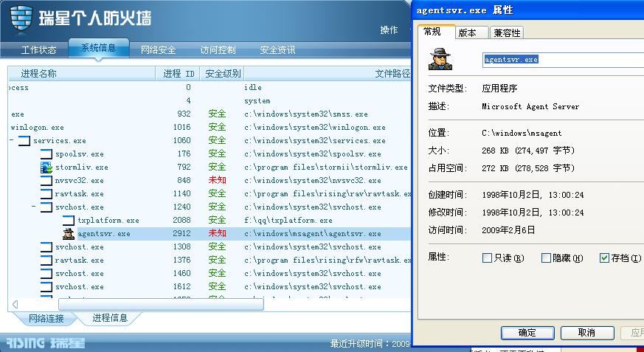The height and width of the screenshot is (352, 644).
Task: Click the ravtask.exe icon with PID 1140
Action: point(46,194)
